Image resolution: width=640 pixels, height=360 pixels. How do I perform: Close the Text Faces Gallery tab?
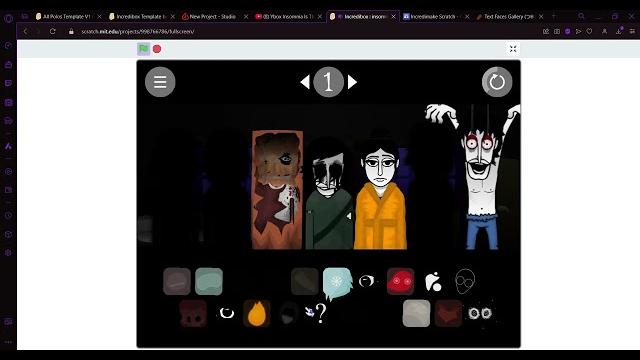tap(541, 17)
